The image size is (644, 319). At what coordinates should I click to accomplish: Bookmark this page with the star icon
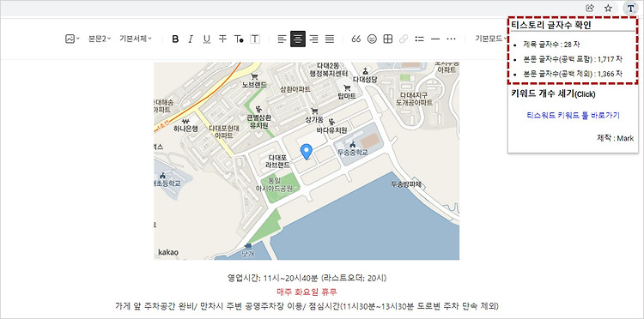click(608, 8)
